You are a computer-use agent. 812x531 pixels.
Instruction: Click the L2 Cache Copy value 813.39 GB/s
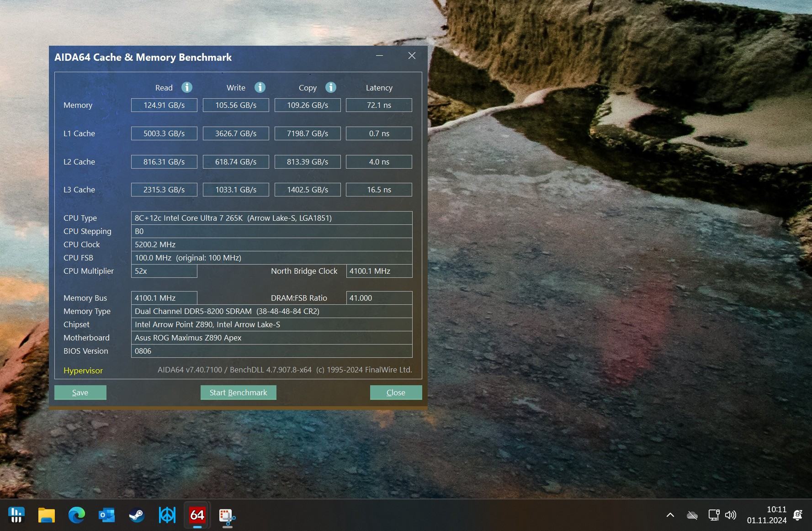point(308,162)
